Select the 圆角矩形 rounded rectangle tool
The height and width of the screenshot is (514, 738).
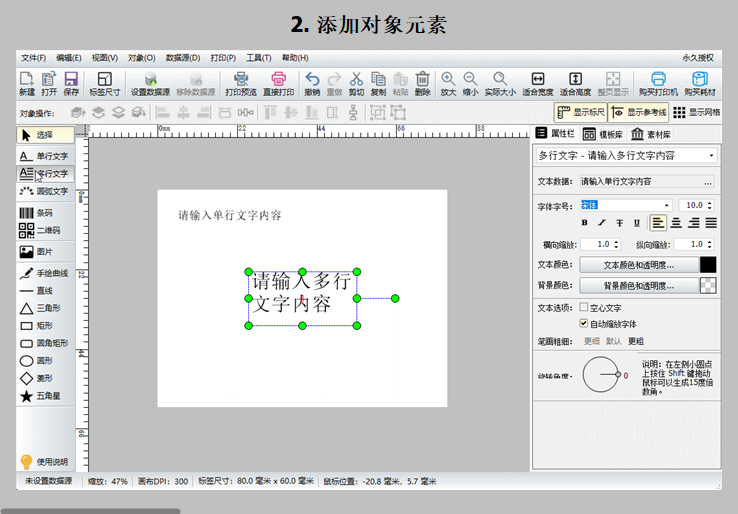(x=45, y=343)
